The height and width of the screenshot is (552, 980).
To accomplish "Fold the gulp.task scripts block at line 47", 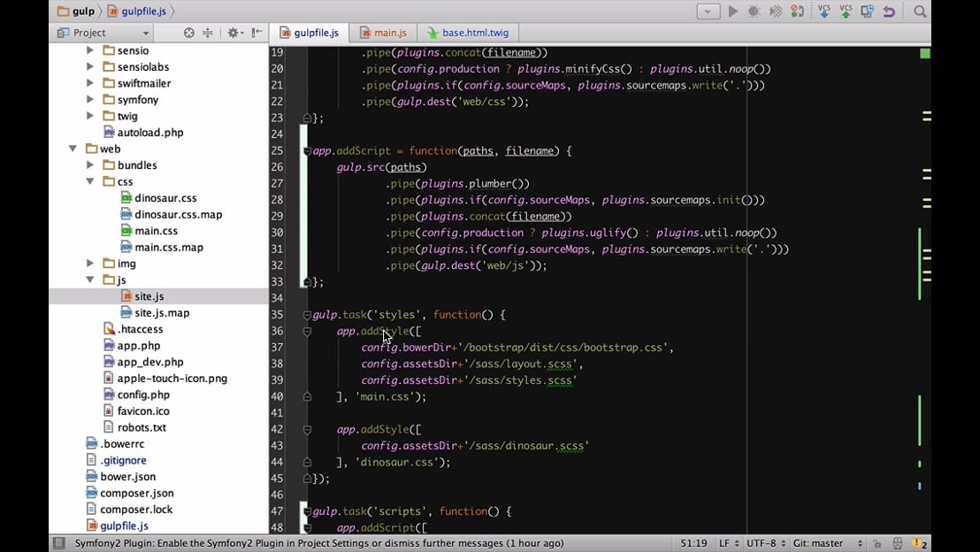I will [307, 511].
